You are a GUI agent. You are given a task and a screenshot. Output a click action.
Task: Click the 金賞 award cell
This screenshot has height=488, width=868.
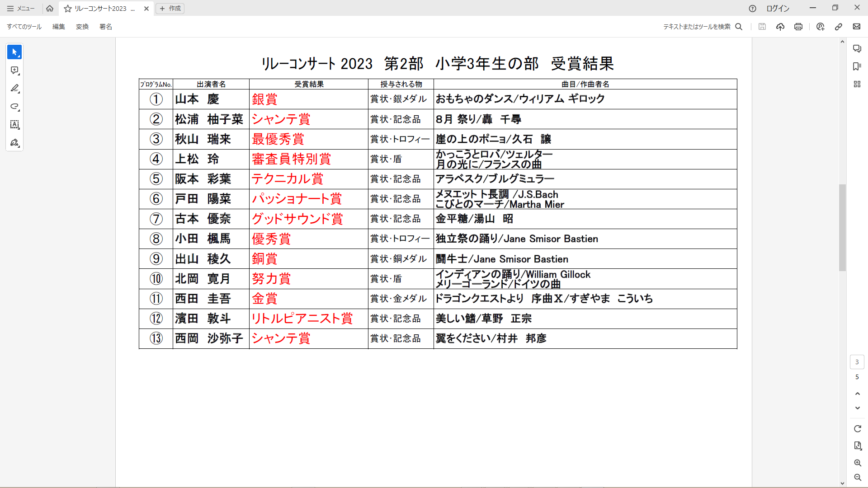309,299
